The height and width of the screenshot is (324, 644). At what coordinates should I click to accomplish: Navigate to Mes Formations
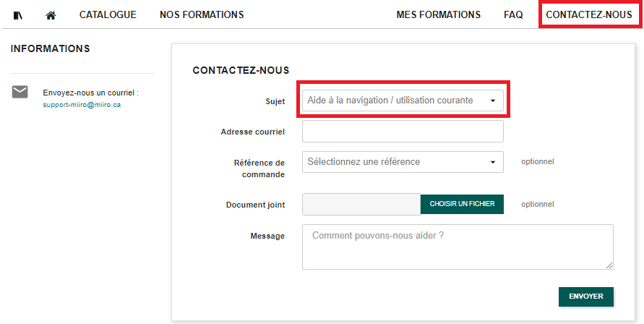(438, 14)
